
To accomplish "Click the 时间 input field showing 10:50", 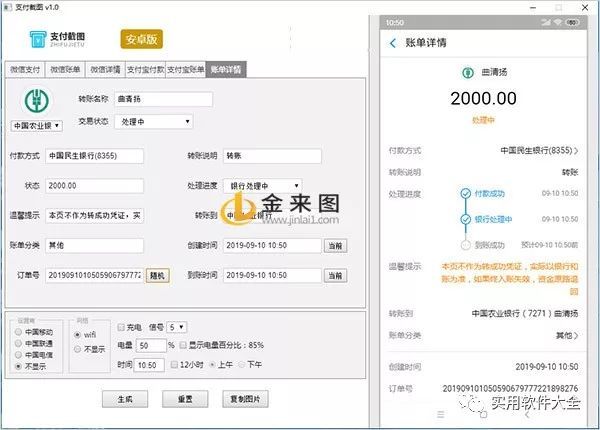I will 149,365.
